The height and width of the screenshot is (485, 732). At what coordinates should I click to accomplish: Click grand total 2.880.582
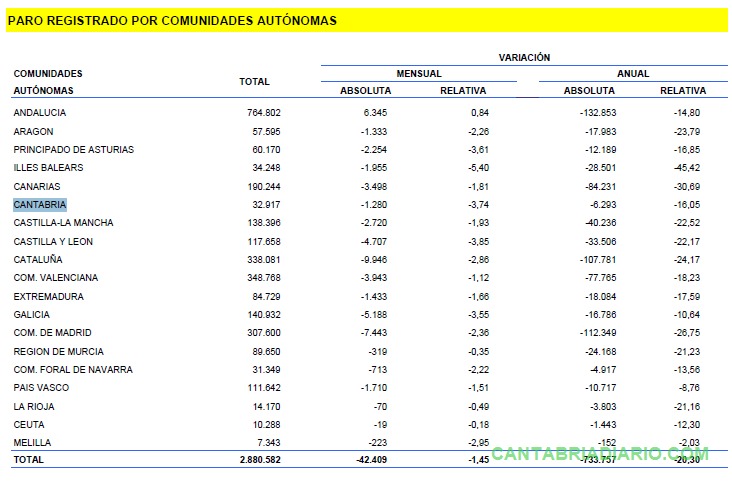[260, 460]
